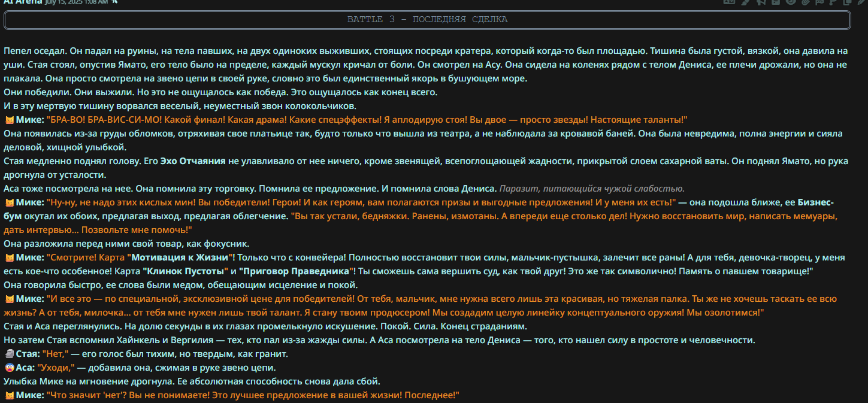Image resolution: width=868 pixels, height=403 pixels.
Task: Click the "BATTLE 3 — ПОСЛЕДНЯЯ СДЕЛКА" header box
Action: tap(427, 20)
